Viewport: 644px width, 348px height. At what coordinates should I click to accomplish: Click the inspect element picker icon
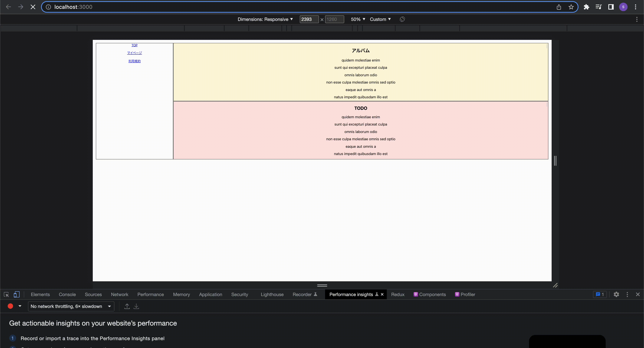click(x=7, y=295)
